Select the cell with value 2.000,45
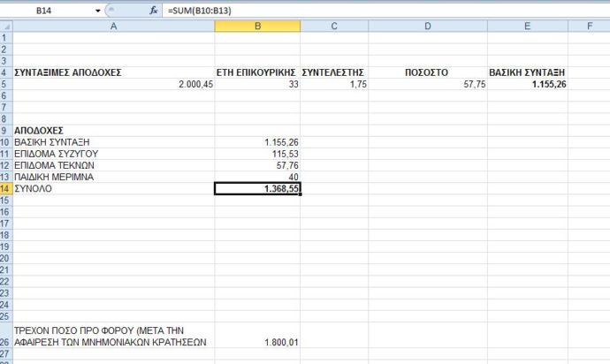610x364 pixels. pos(113,84)
